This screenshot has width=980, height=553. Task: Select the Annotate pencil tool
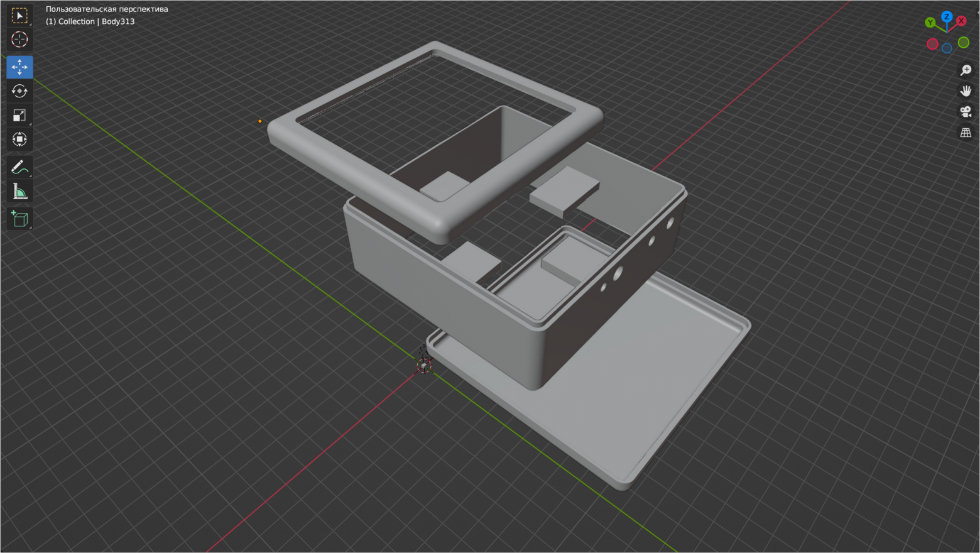[19, 167]
